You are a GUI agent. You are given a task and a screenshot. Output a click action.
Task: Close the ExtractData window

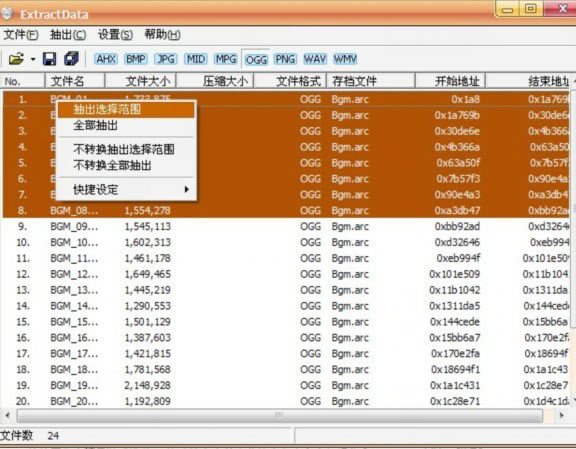click(562, 9)
